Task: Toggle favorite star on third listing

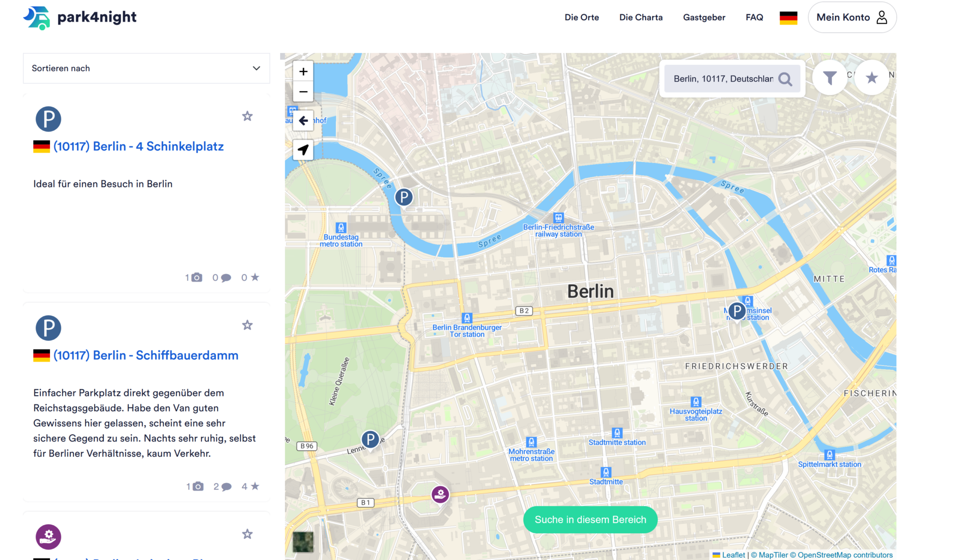Action: [x=247, y=534]
